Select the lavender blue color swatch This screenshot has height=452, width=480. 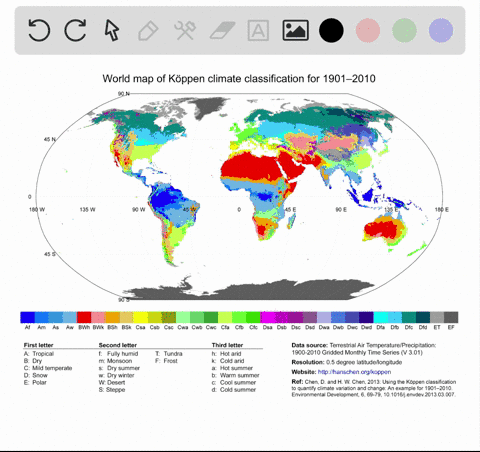(441, 30)
